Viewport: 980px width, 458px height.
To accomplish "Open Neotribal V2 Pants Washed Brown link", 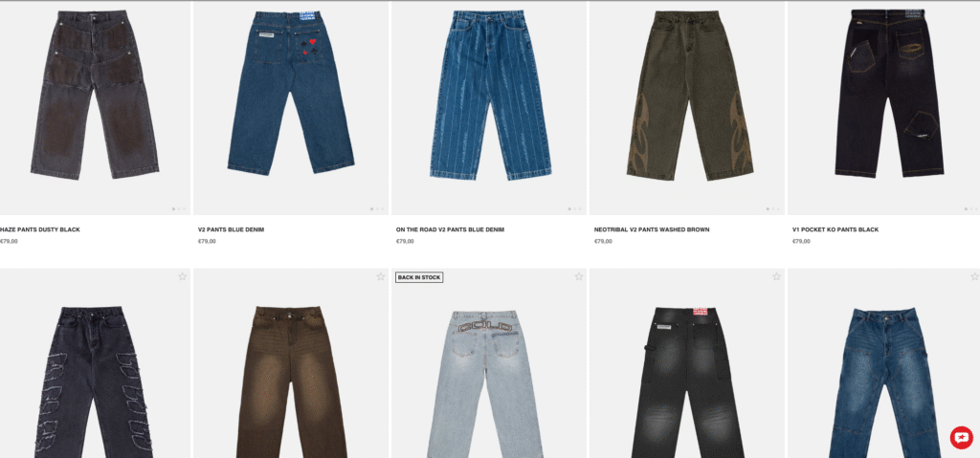I will [x=652, y=229].
